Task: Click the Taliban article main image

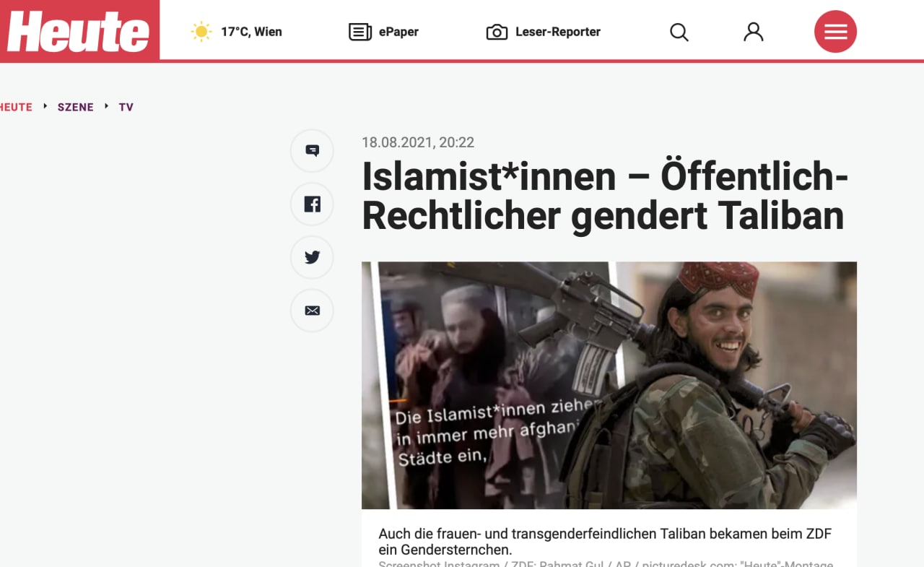Action: point(609,385)
